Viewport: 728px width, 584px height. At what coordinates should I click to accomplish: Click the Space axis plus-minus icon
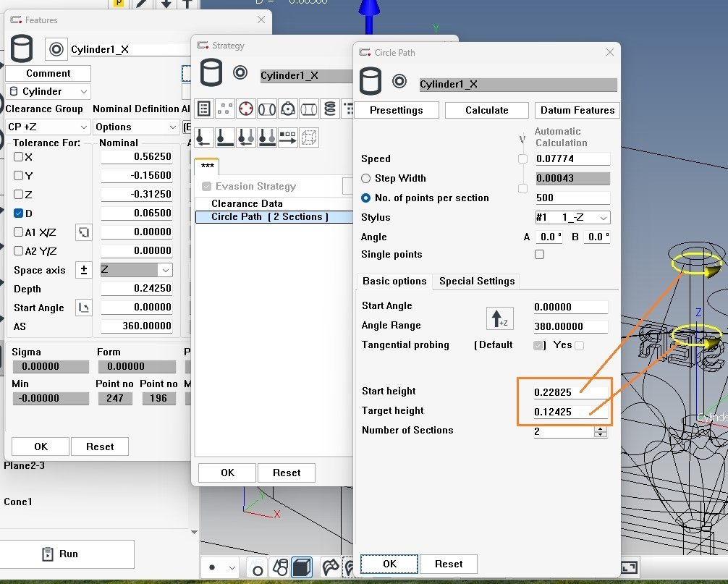[84, 270]
